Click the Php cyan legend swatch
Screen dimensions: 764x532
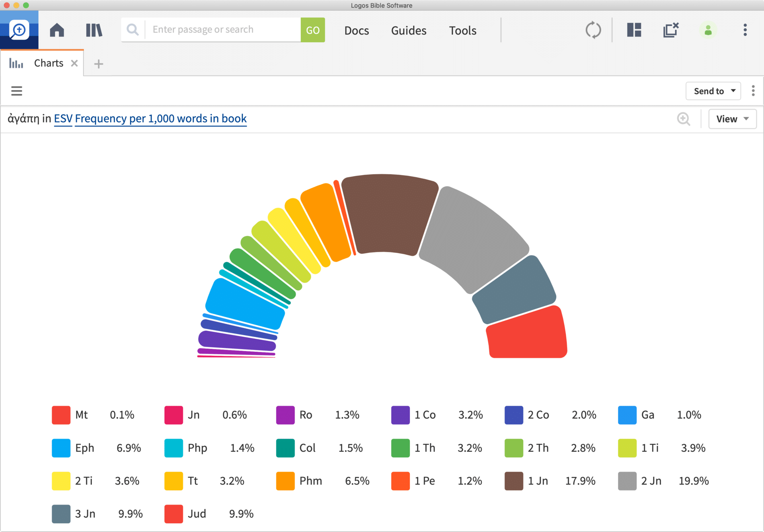tap(173, 448)
